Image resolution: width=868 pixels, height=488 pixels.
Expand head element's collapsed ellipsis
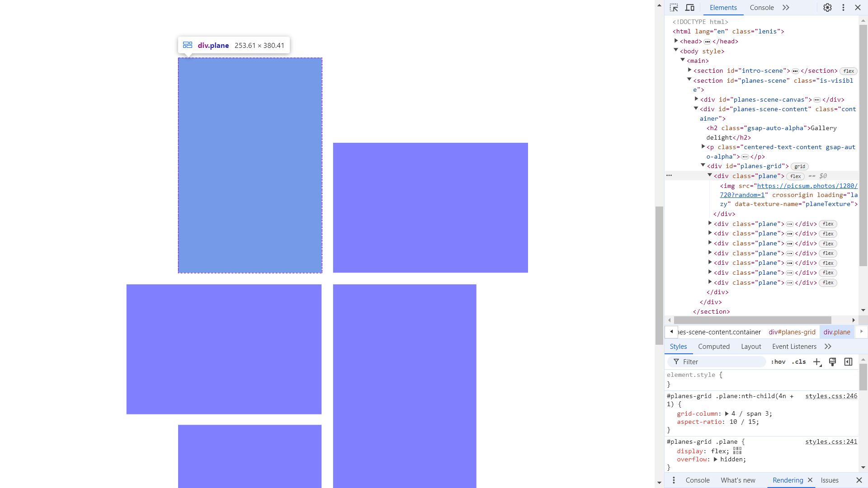click(707, 42)
